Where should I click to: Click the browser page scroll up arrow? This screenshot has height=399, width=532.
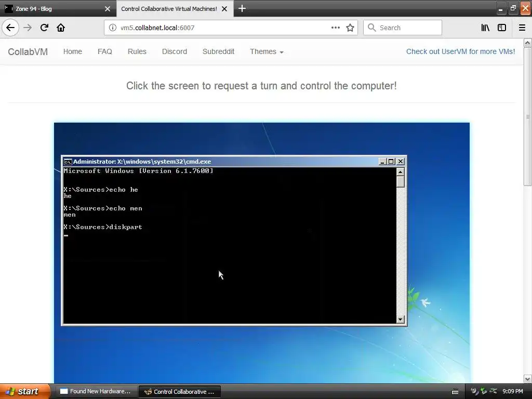(528, 43)
